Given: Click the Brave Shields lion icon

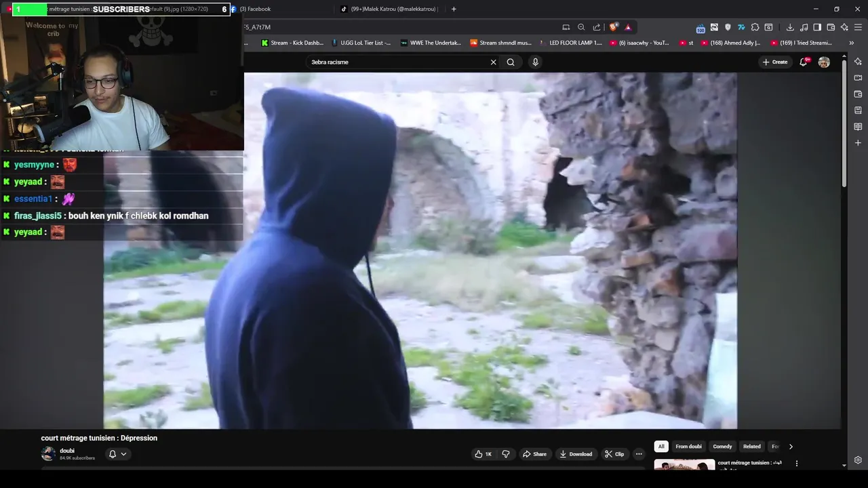Looking at the screenshot, I should [x=614, y=27].
